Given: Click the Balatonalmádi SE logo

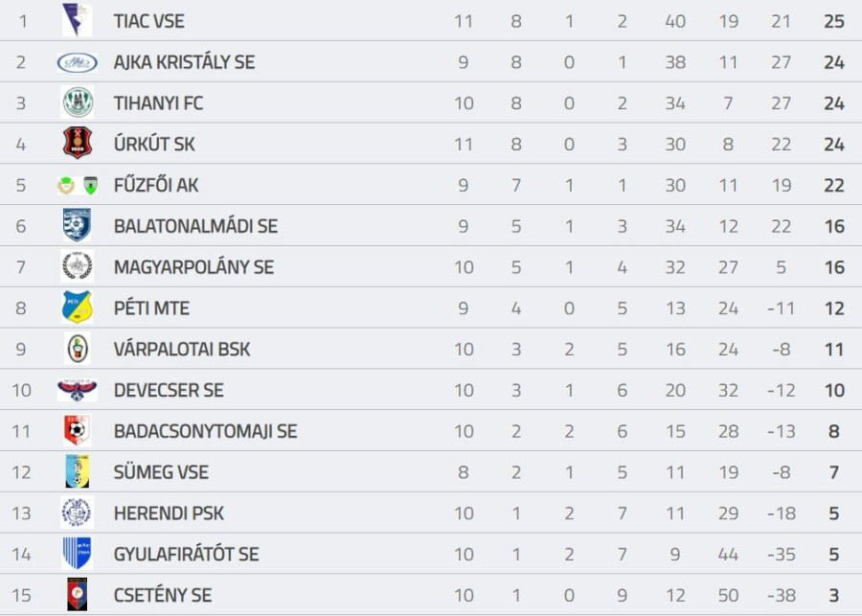Looking at the screenshot, I should coord(77,226).
